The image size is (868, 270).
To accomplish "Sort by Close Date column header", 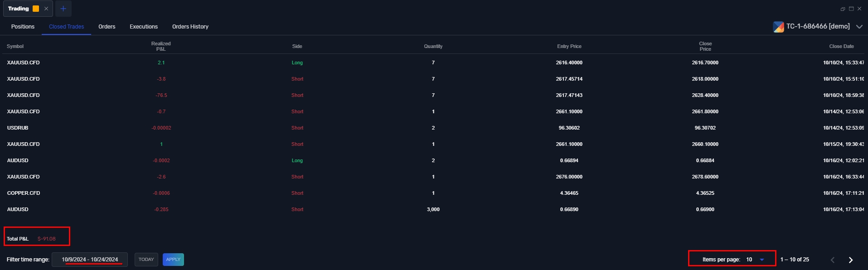I will [x=841, y=46].
